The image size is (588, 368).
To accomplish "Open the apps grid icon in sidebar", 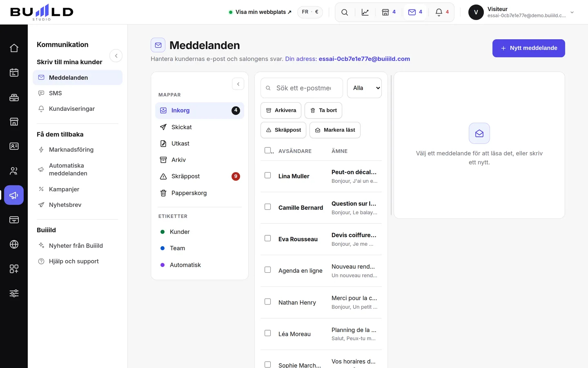I will click(x=14, y=269).
